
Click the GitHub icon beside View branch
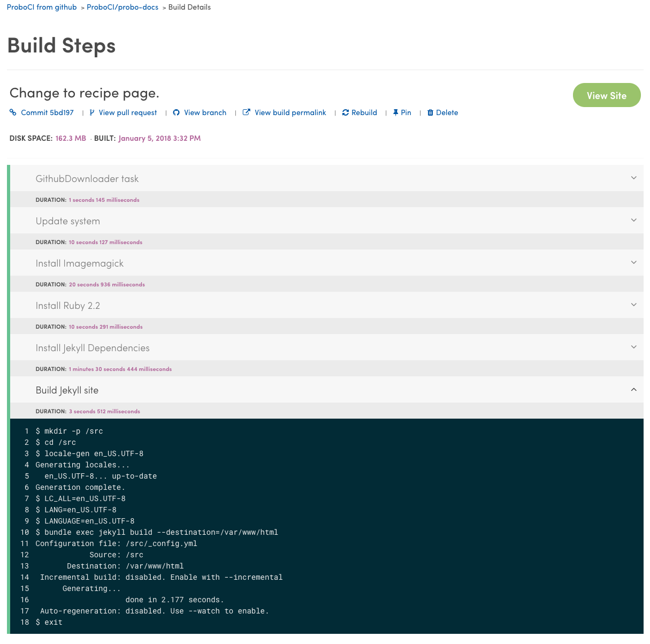pyautogui.click(x=176, y=112)
